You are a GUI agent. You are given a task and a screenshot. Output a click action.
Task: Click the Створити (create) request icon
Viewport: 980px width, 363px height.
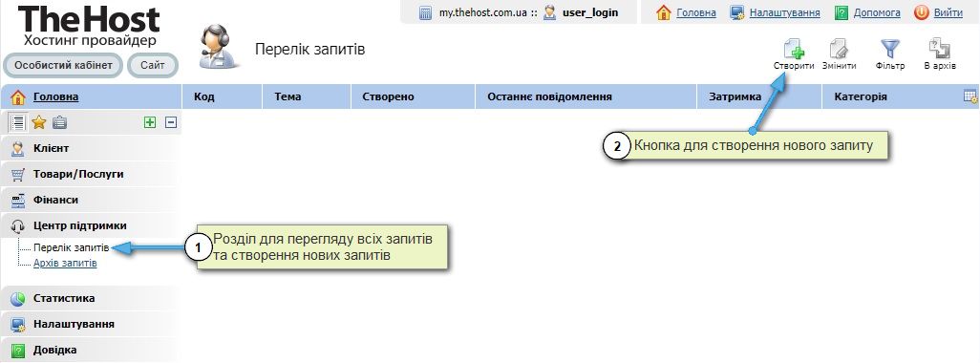coord(794,50)
